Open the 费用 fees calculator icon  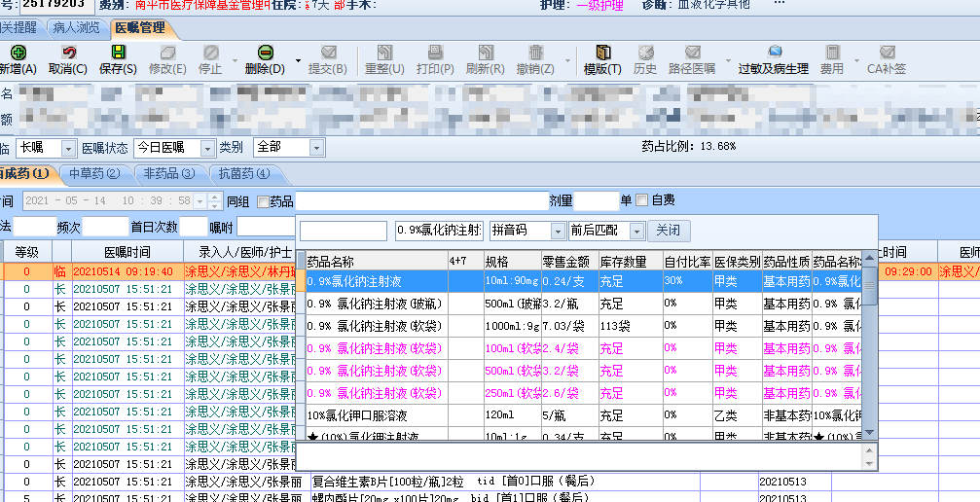(x=832, y=54)
